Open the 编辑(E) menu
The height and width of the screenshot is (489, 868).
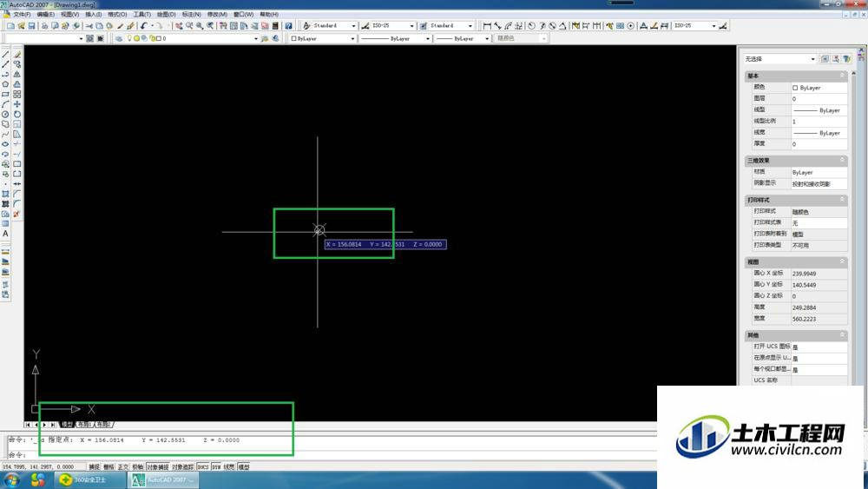coord(45,15)
